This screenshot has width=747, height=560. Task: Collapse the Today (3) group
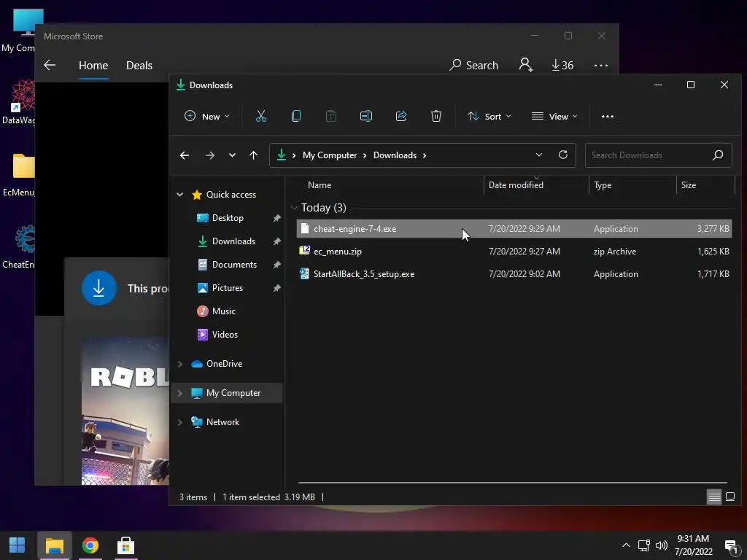click(295, 208)
